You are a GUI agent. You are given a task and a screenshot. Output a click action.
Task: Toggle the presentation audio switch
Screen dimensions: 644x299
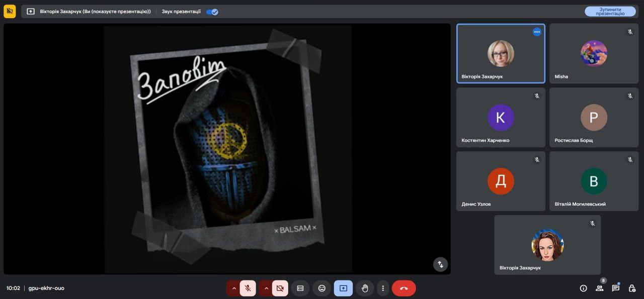point(212,12)
